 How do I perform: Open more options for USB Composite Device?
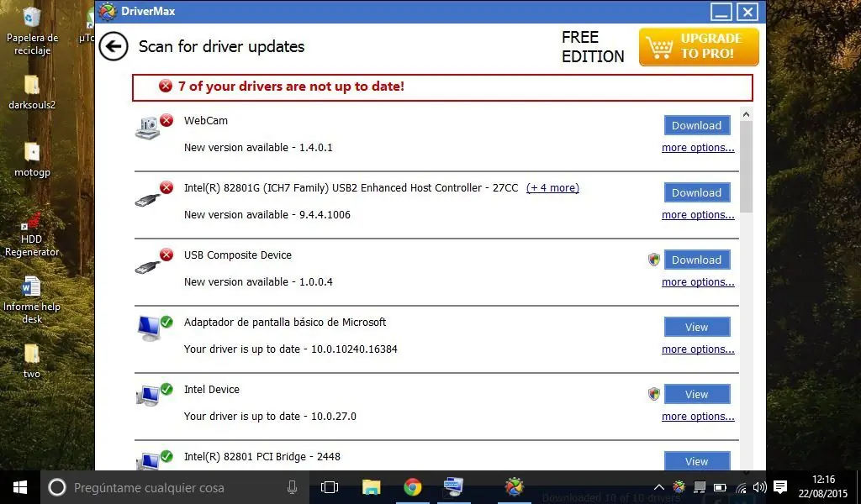coord(698,282)
